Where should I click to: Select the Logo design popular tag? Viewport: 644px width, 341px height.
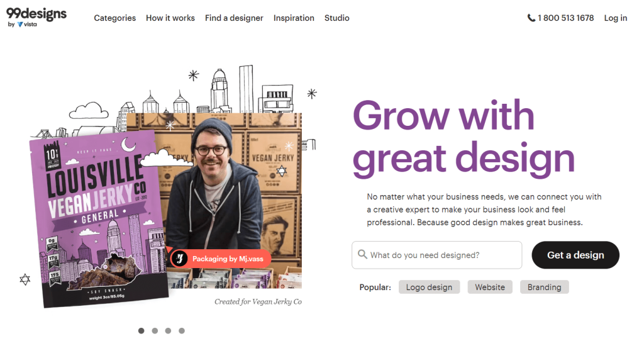coord(429,287)
